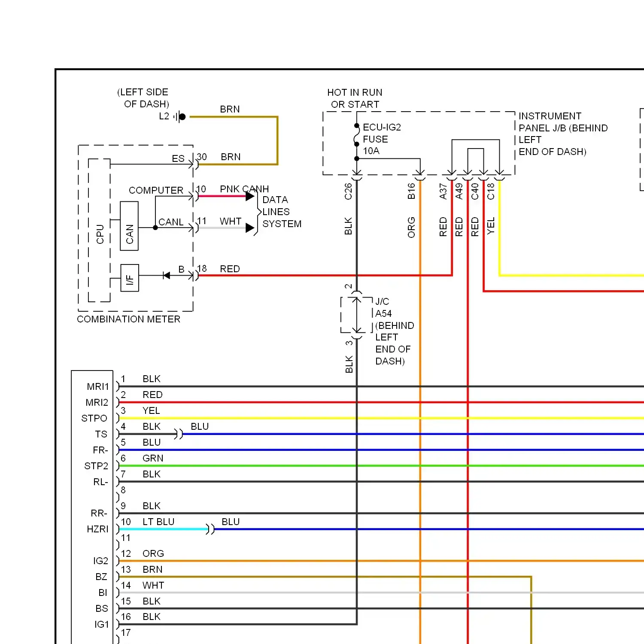Click the RL- terminal name
This screenshot has height=644, width=644.
(101, 482)
